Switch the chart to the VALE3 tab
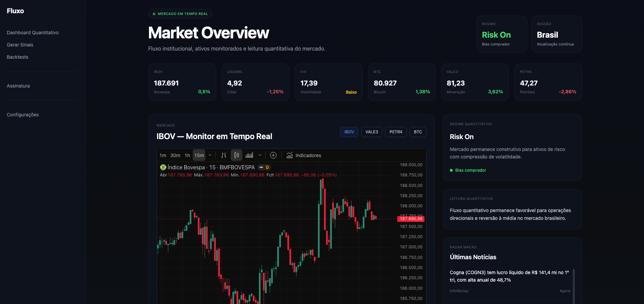 [x=372, y=132]
